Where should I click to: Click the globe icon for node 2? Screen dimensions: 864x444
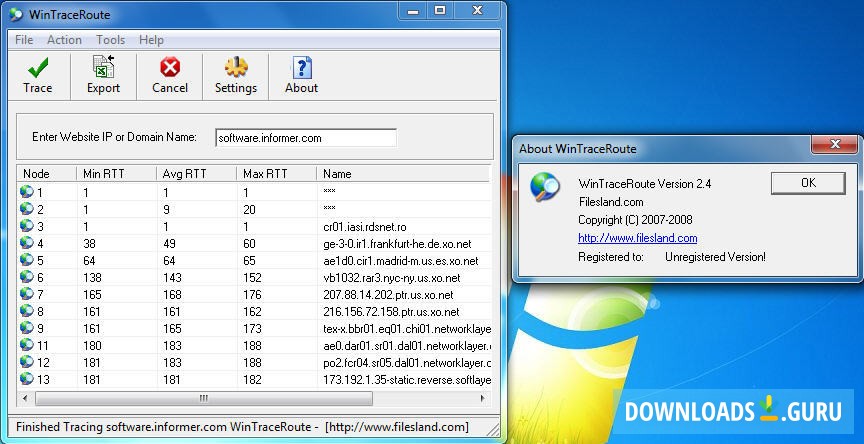(26, 209)
